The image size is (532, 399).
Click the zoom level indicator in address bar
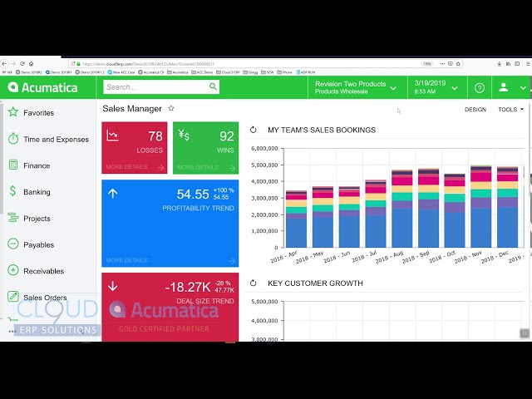pos(427,64)
